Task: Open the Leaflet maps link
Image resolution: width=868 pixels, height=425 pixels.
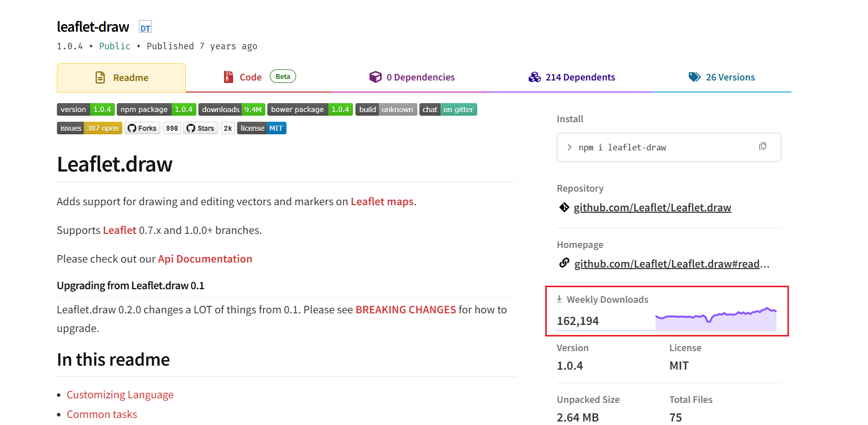Action: 382,202
